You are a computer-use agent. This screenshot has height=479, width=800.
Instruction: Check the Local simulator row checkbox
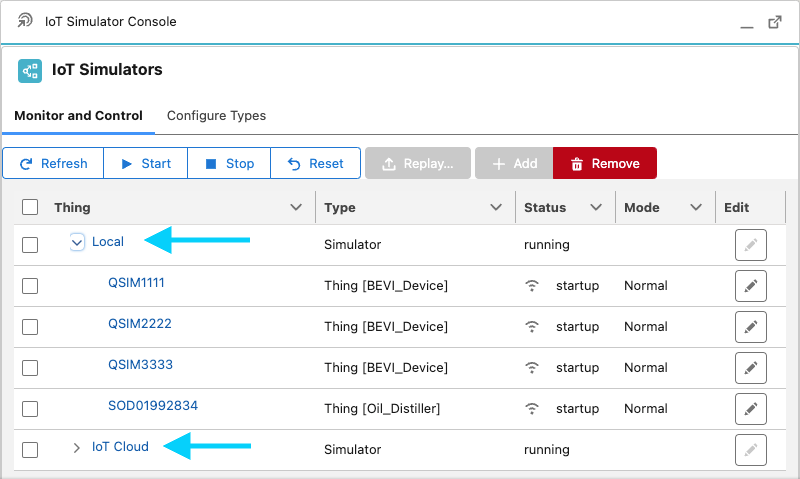[30, 245]
